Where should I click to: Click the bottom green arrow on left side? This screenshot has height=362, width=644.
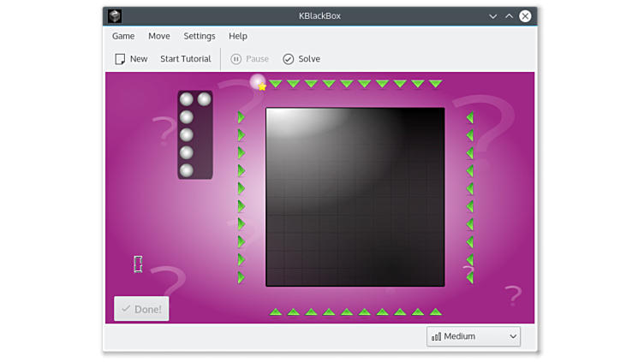[x=241, y=277]
